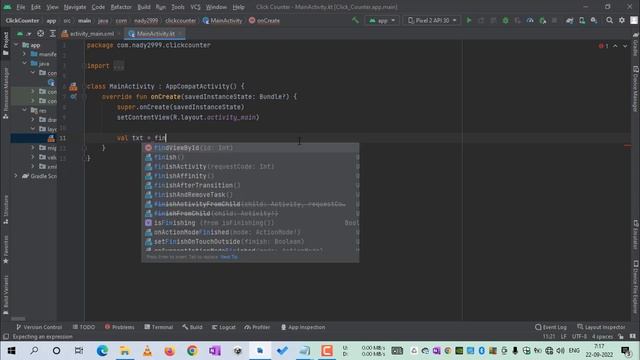Open Chrome from the taskbar
Image resolution: width=640 pixels, height=360 pixels.
(192, 351)
